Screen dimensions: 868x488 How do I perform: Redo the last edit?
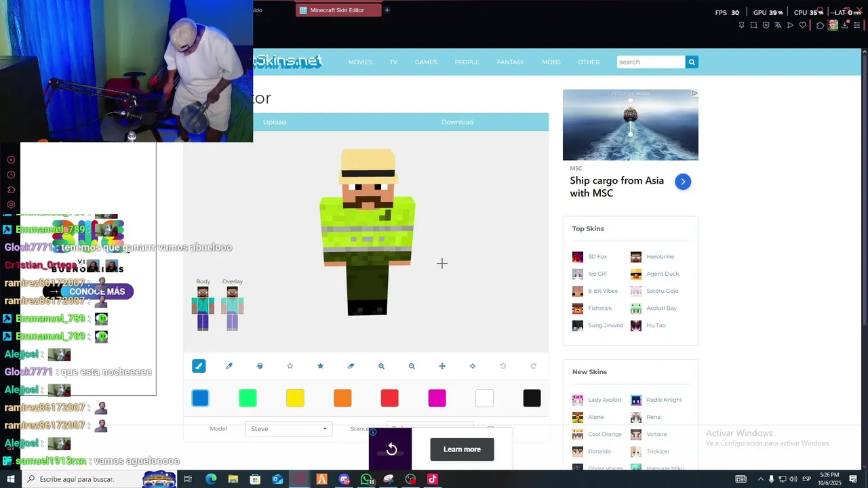(534, 366)
